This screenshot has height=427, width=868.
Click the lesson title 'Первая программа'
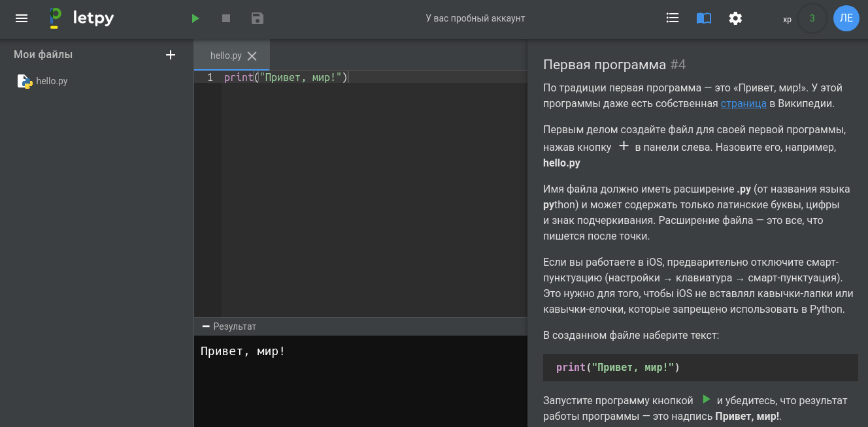[605, 65]
